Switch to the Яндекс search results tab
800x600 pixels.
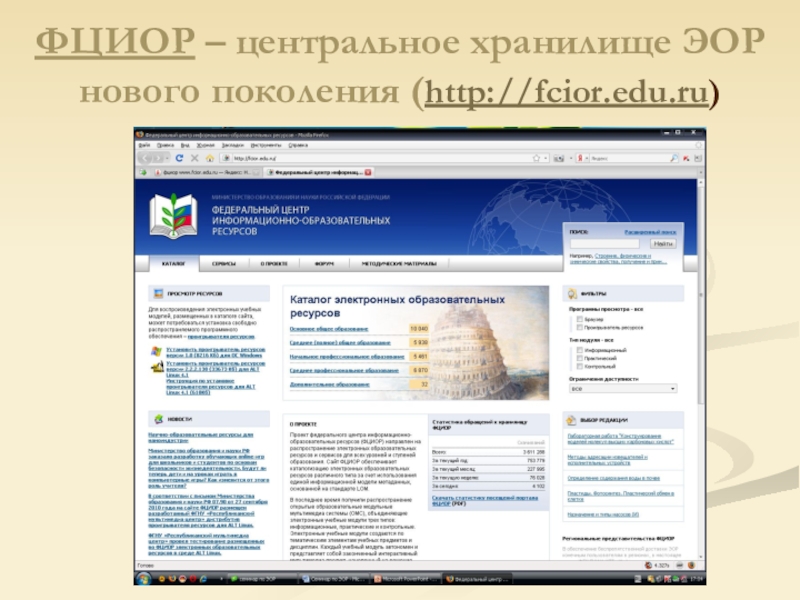click(x=206, y=172)
